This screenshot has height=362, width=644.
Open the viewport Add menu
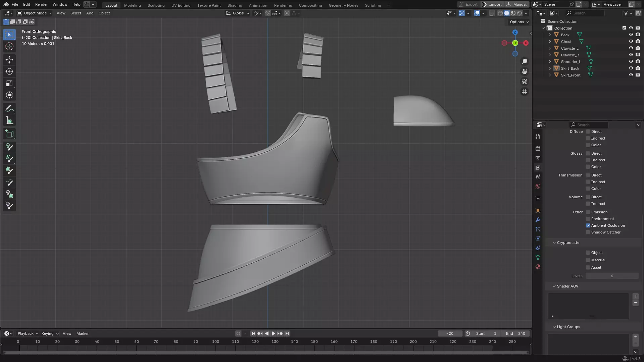[90, 13]
